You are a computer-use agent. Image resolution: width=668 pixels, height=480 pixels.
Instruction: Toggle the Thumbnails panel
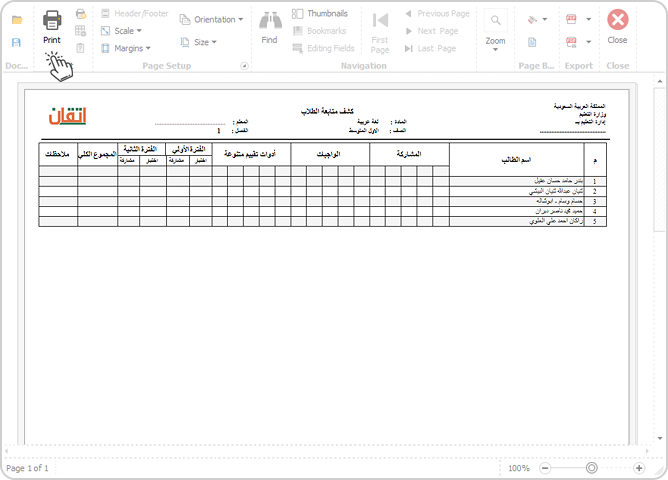coord(320,14)
